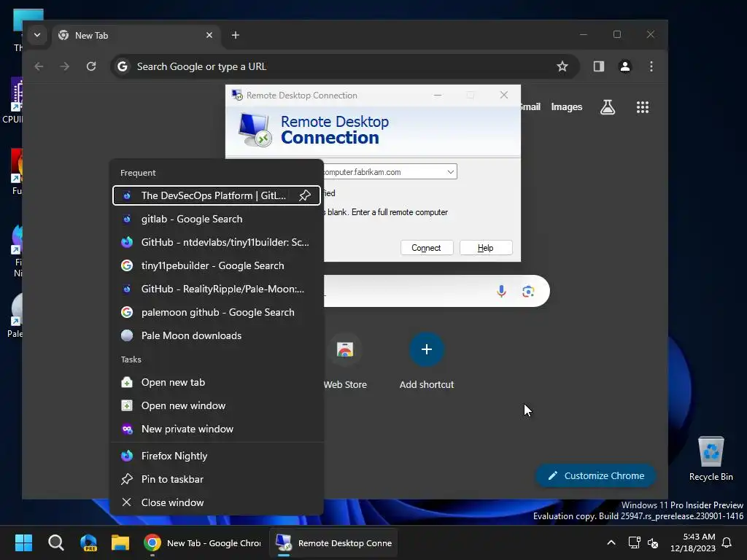The image size is (747, 560).
Task: Open the muted volume tray icon
Action: 653,542
